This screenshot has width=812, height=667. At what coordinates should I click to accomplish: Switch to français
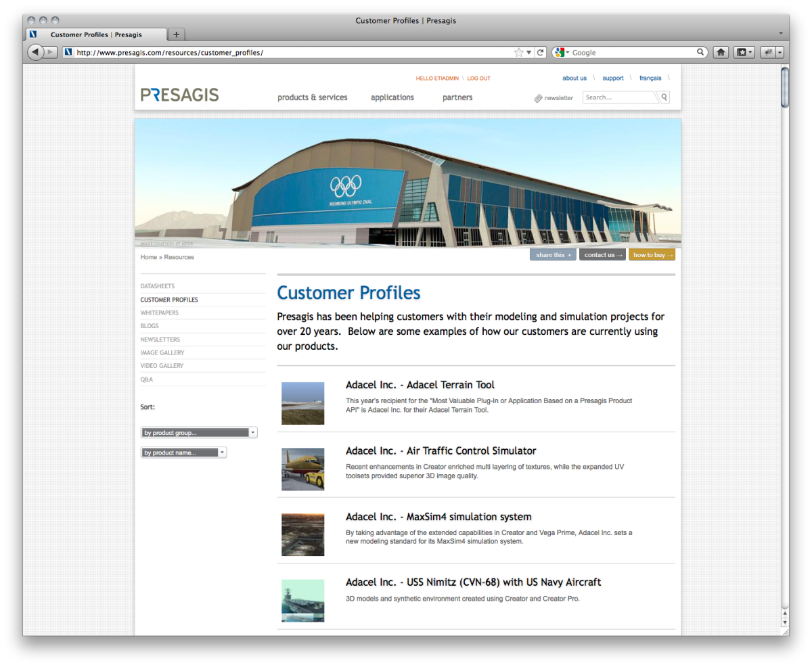pos(650,78)
